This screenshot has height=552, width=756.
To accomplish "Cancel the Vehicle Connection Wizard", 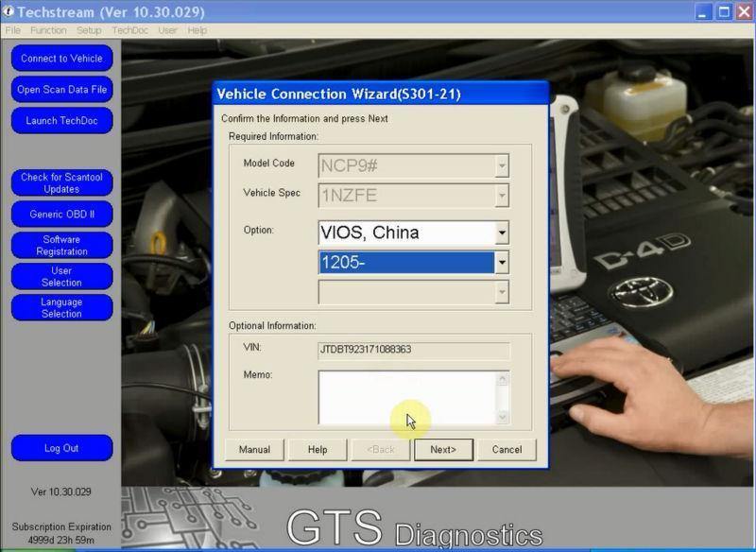I will 507,450.
